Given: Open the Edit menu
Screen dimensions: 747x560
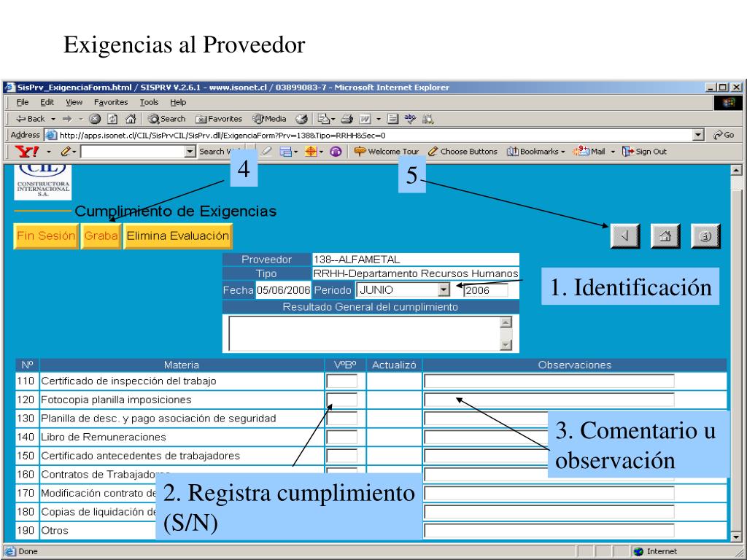Looking at the screenshot, I should 47,102.
